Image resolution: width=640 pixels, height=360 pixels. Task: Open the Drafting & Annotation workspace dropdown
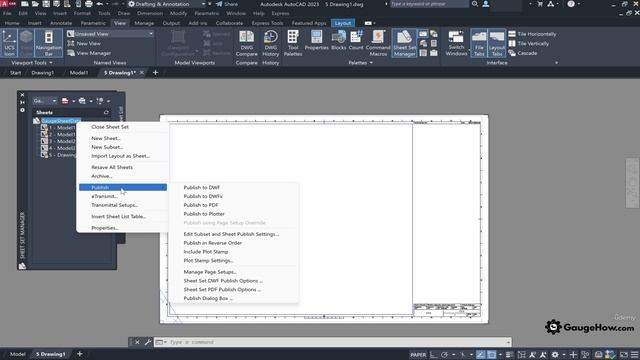(166, 4)
